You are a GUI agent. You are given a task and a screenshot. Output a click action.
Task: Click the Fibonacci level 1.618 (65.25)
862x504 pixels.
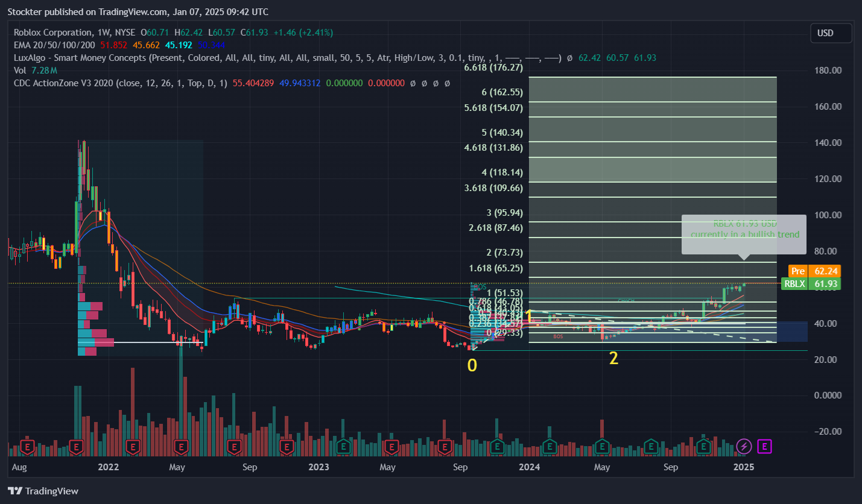(x=496, y=268)
